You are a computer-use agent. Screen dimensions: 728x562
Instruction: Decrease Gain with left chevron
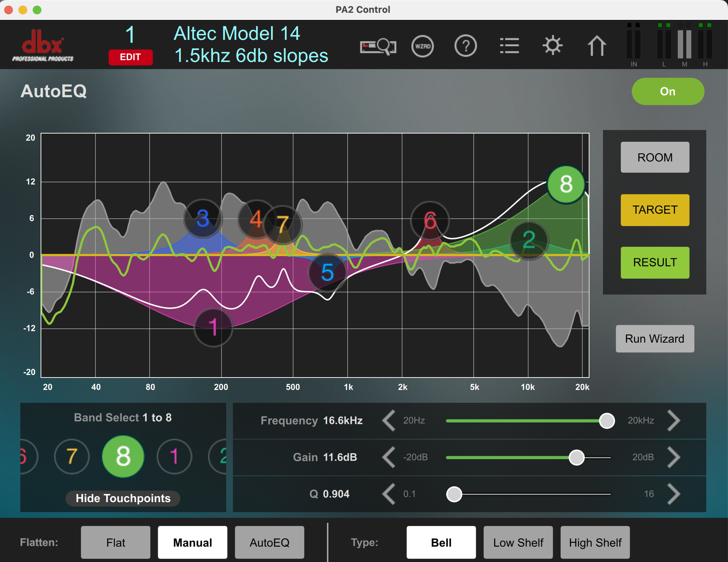(x=389, y=457)
